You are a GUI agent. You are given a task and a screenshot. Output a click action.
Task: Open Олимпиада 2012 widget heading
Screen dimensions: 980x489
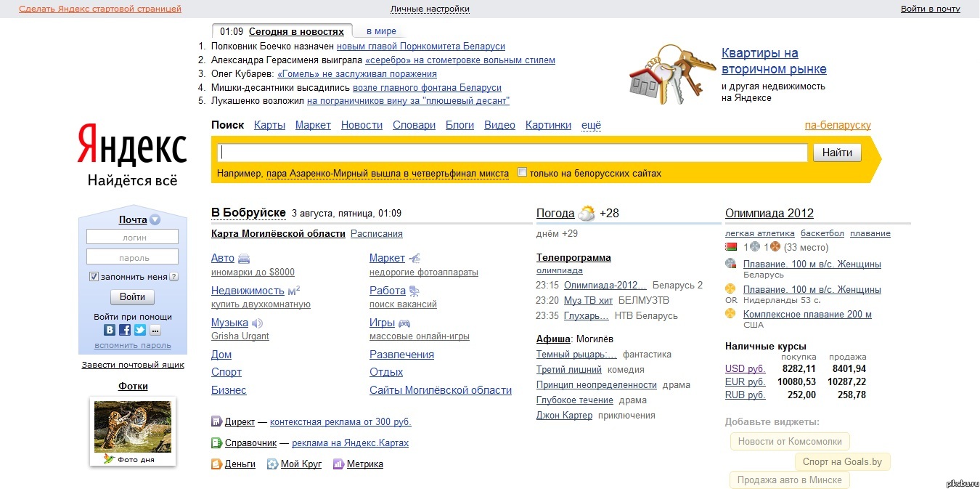coord(769,213)
